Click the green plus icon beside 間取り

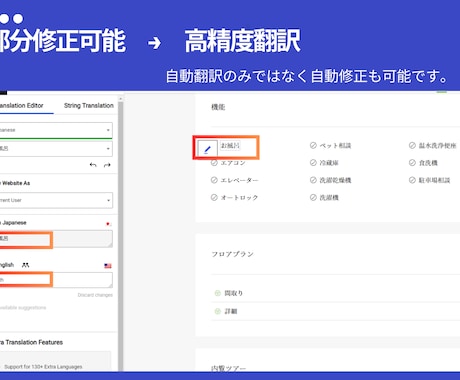point(218,293)
